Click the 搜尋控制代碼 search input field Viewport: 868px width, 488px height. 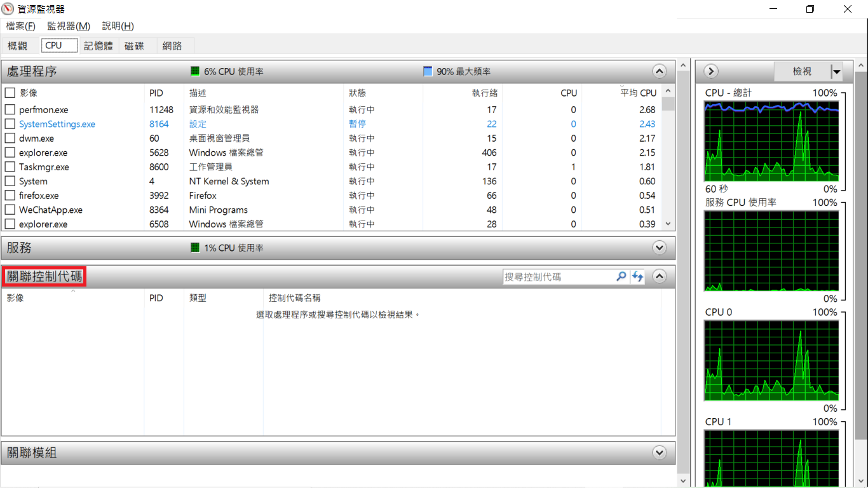pyautogui.click(x=558, y=276)
